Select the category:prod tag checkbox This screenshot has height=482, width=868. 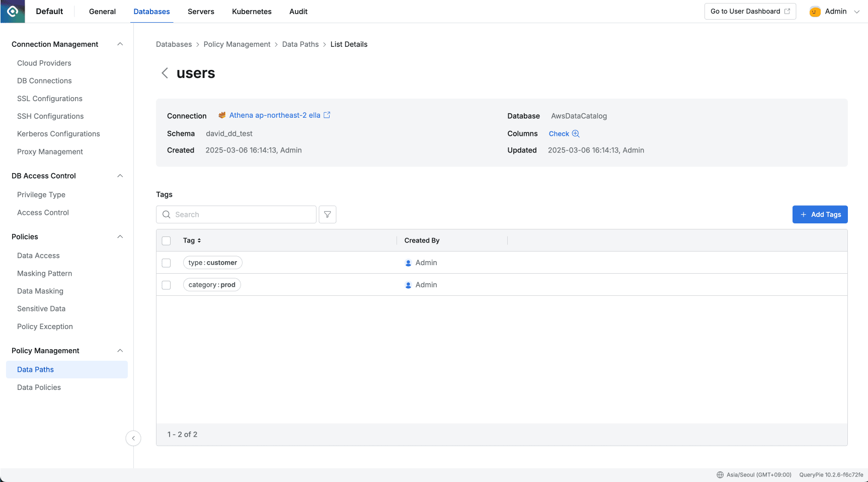166,285
